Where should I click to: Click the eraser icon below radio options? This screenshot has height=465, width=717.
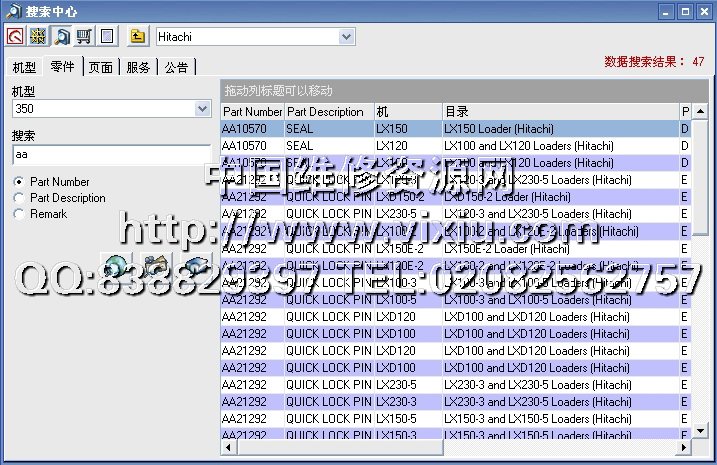click(x=196, y=266)
